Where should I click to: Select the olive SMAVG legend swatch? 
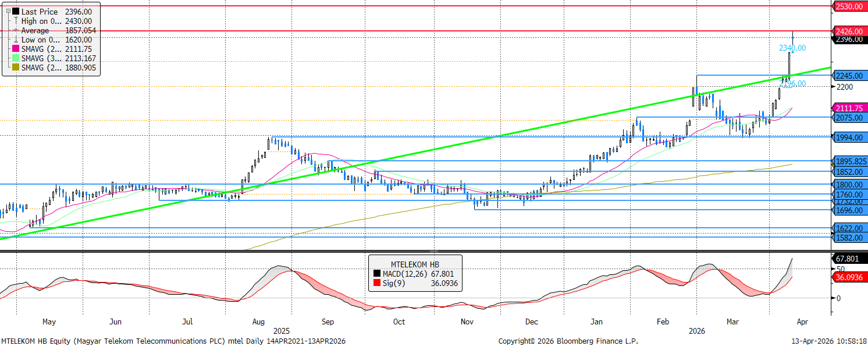[x=15, y=68]
